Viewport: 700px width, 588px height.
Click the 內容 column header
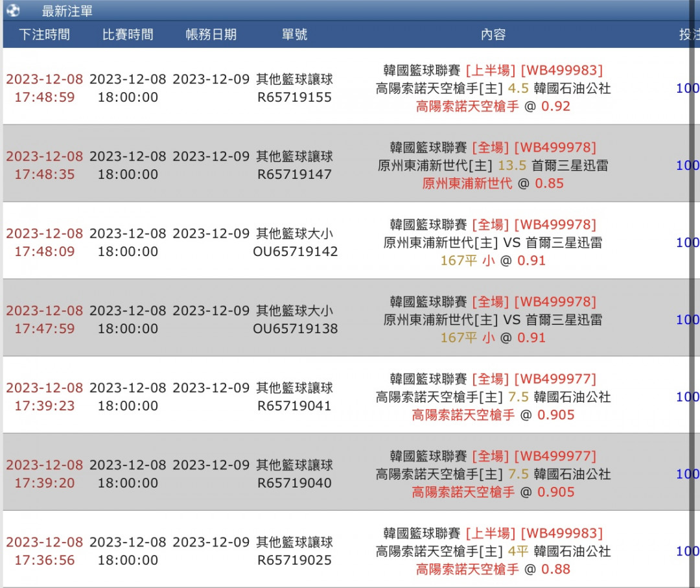[x=493, y=35]
